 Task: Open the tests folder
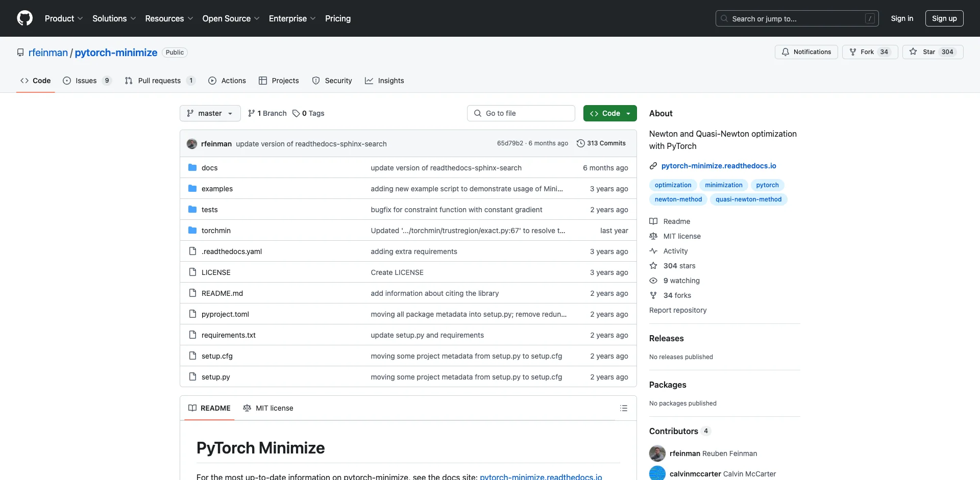209,210
